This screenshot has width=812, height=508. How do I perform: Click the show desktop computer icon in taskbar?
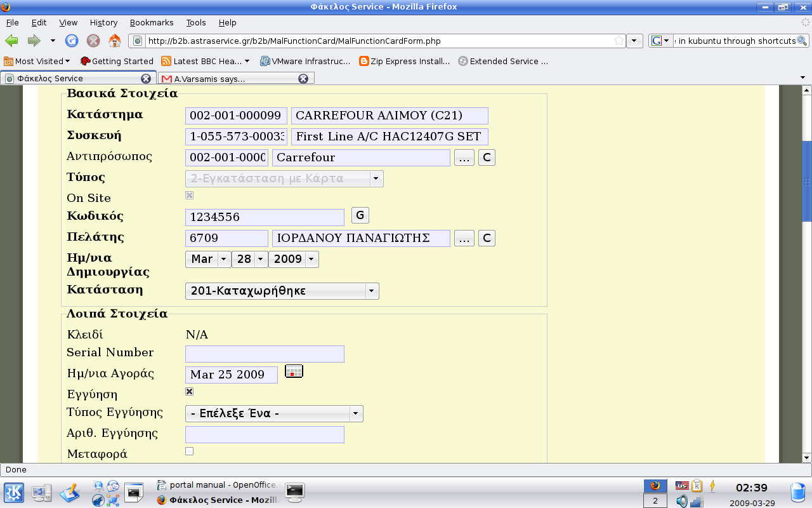[x=42, y=493]
